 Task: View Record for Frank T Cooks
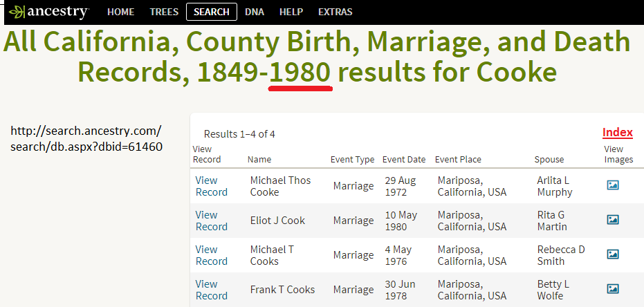tap(211, 290)
